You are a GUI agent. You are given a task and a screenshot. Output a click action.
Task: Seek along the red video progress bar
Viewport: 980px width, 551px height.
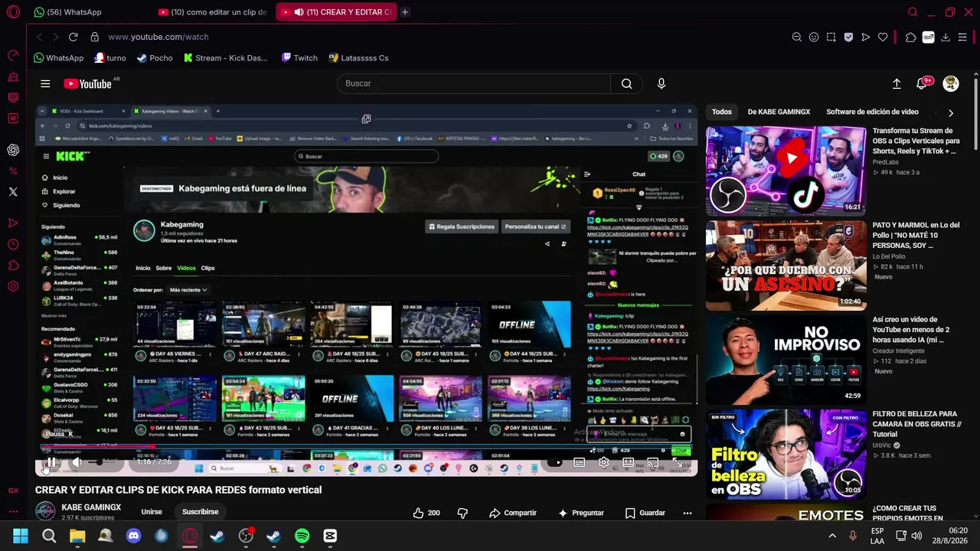coord(367,447)
